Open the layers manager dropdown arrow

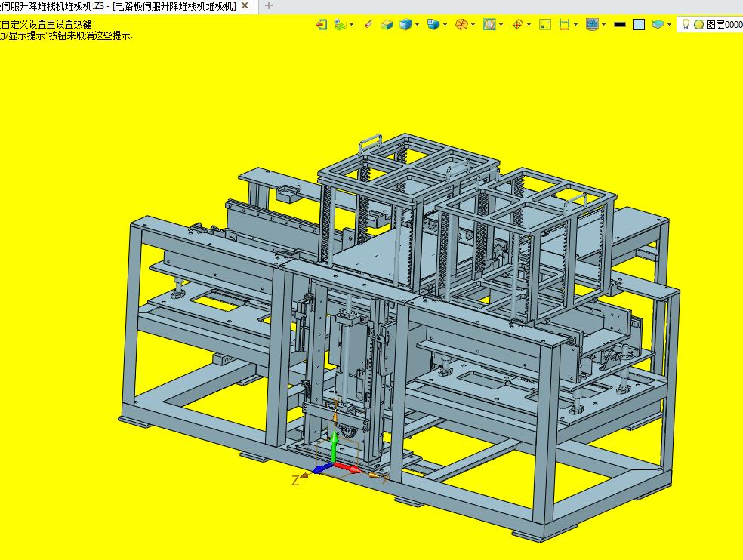(x=669, y=25)
